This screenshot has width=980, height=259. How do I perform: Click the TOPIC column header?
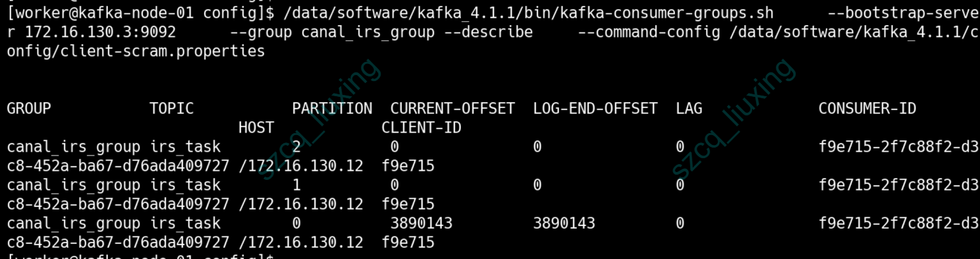pos(172,109)
